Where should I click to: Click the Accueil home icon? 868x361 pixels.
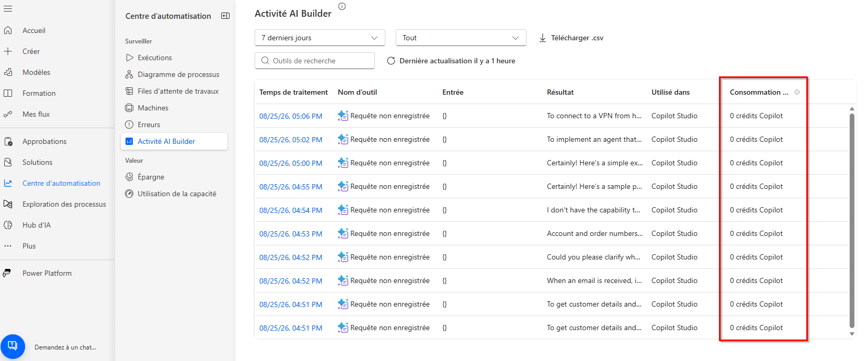coord(8,30)
